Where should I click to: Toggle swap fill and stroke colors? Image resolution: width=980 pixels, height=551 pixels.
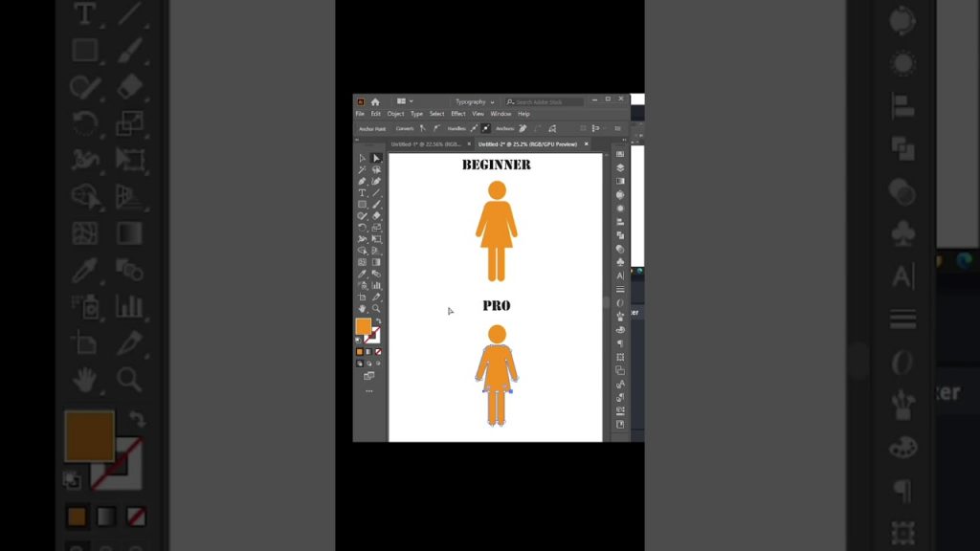(379, 320)
